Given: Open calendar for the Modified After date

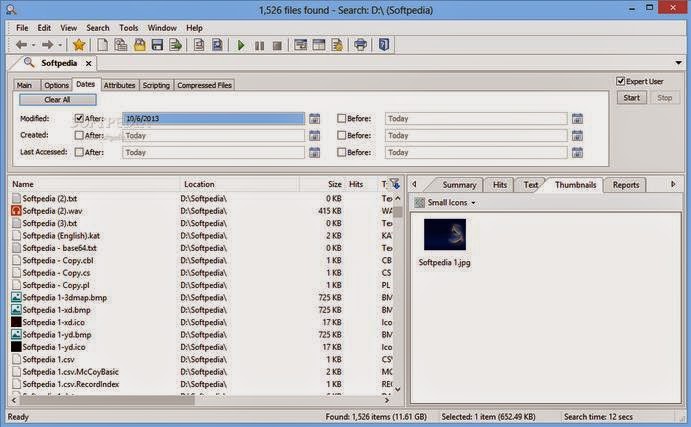Looking at the screenshot, I should [x=314, y=119].
